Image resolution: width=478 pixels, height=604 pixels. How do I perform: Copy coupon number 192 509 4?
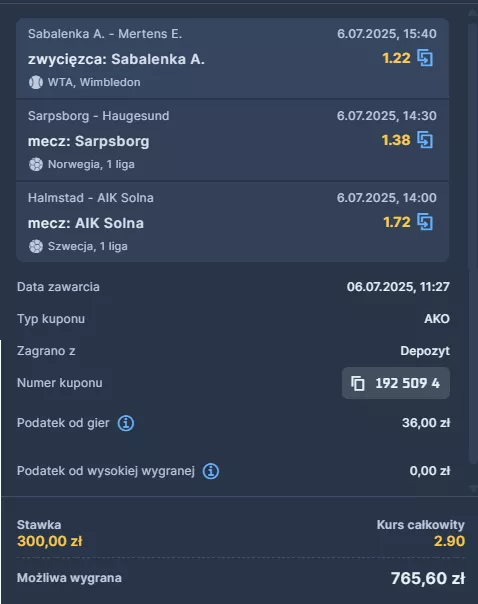pyautogui.click(x=396, y=383)
